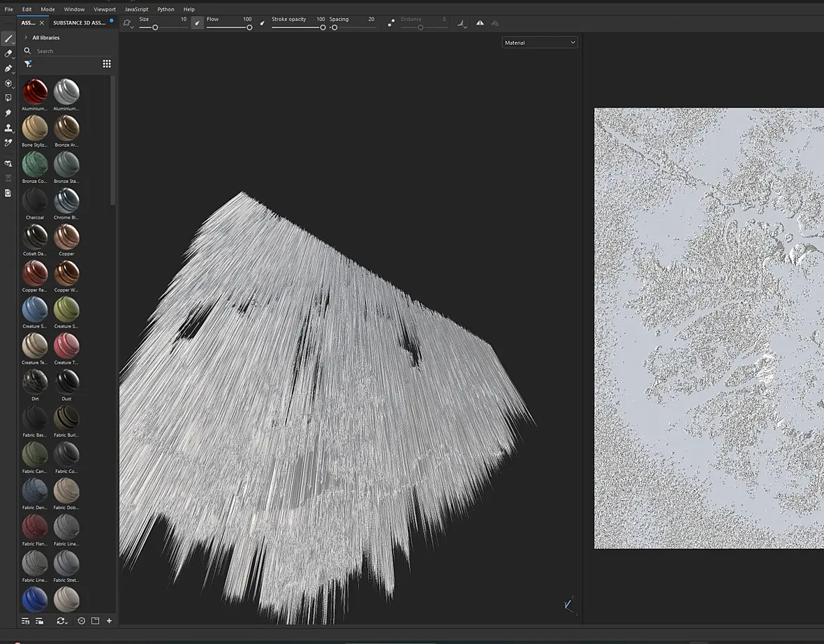Select the Selection tool in sidebar
This screenshot has width=824, height=644.
click(x=8, y=98)
